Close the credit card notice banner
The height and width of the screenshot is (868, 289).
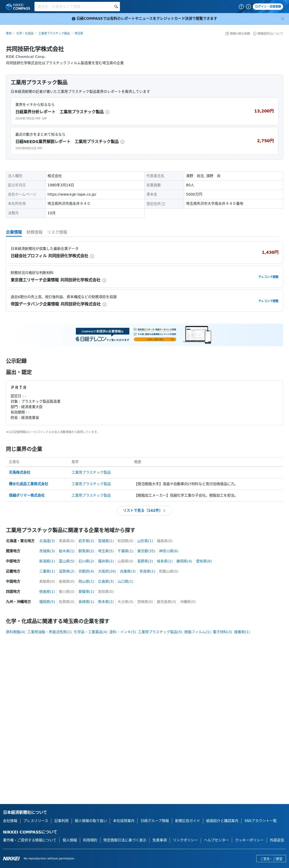tap(282, 18)
